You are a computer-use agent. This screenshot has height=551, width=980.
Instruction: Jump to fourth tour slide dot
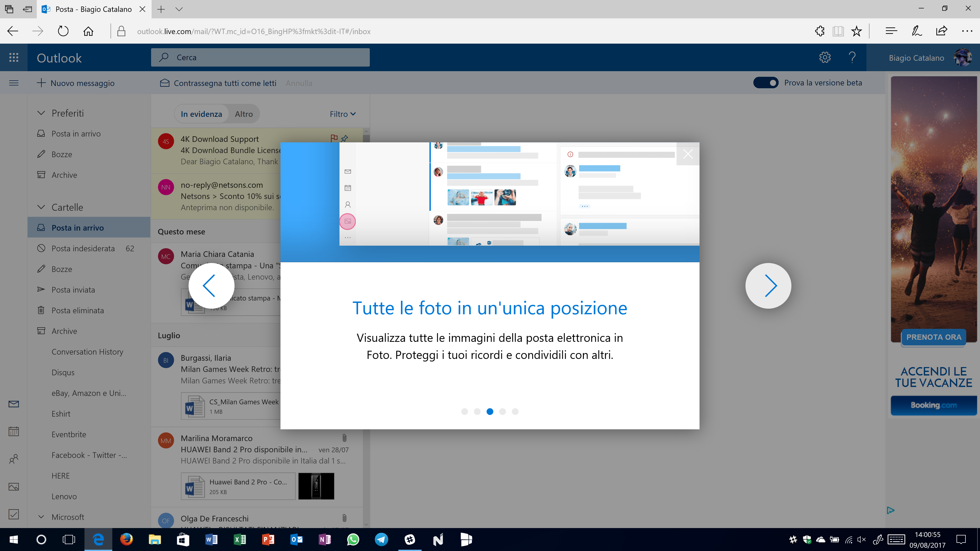[503, 411]
